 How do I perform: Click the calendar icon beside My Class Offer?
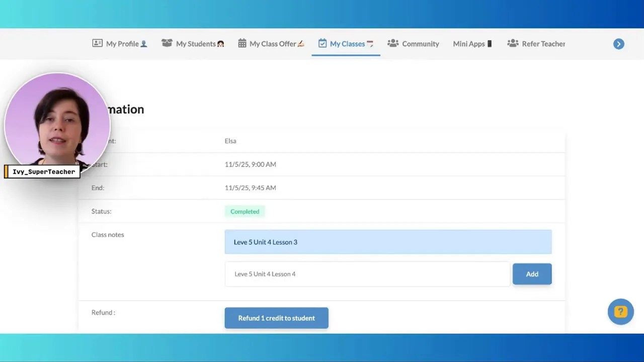tap(242, 43)
